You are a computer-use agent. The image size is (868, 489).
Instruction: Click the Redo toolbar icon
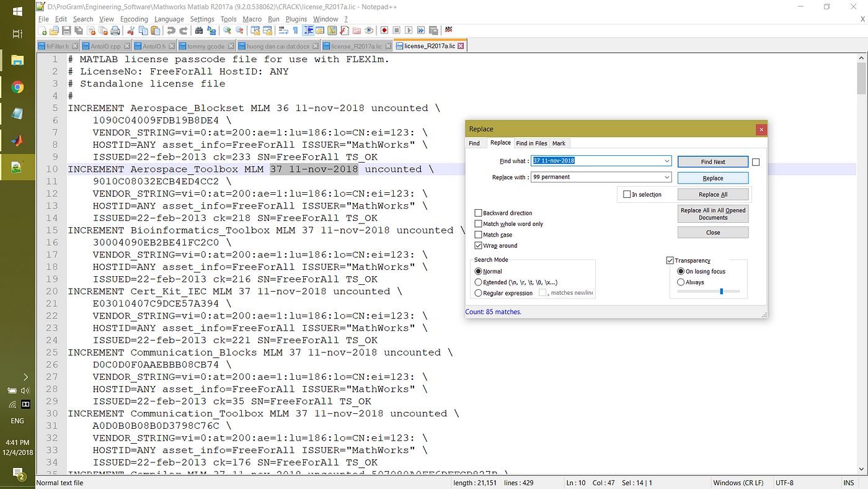tap(185, 30)
